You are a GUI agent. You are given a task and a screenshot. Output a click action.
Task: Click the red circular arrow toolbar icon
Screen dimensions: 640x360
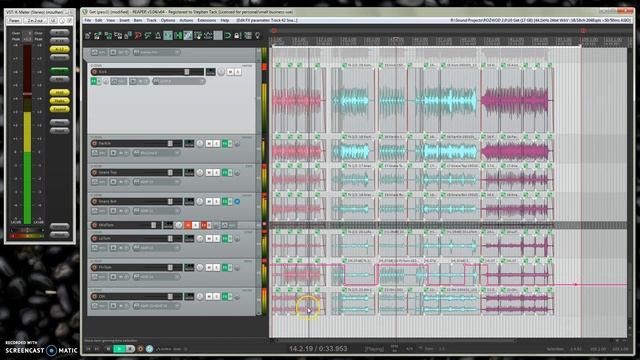click(138, 36)
